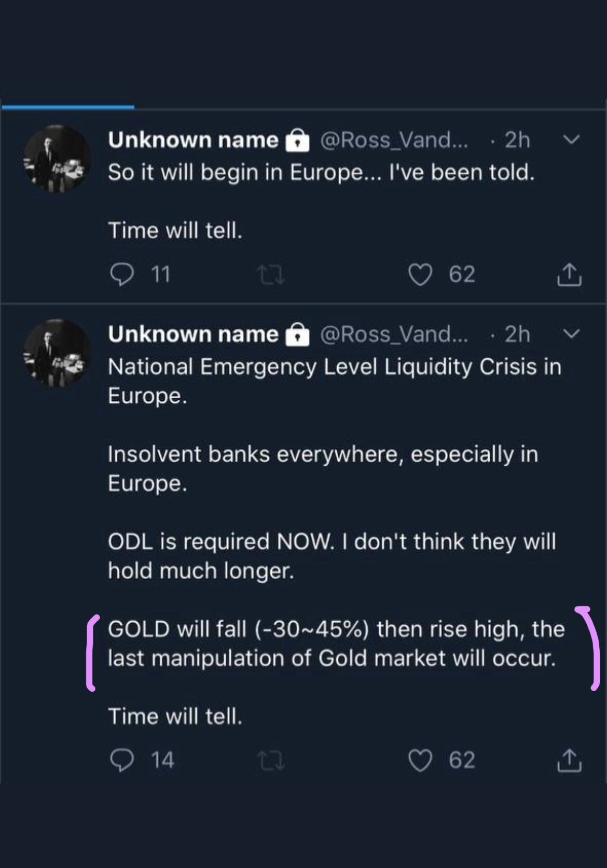Click the 2h timestamp on first tweet

click(517, 140)
